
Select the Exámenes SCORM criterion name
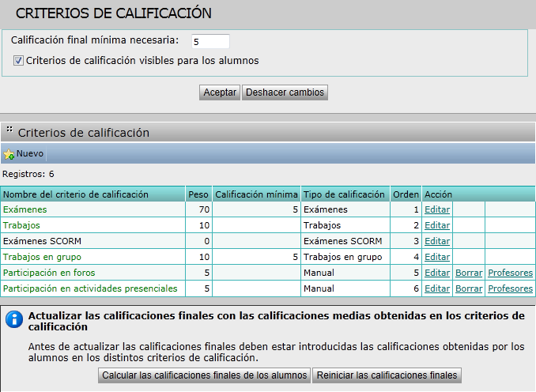[x=42, y=241]
